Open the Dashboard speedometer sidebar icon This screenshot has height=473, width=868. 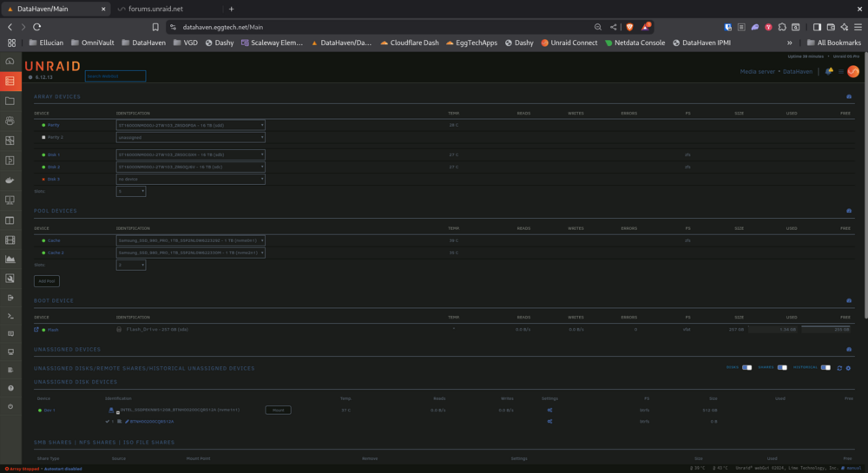point(10,62)
